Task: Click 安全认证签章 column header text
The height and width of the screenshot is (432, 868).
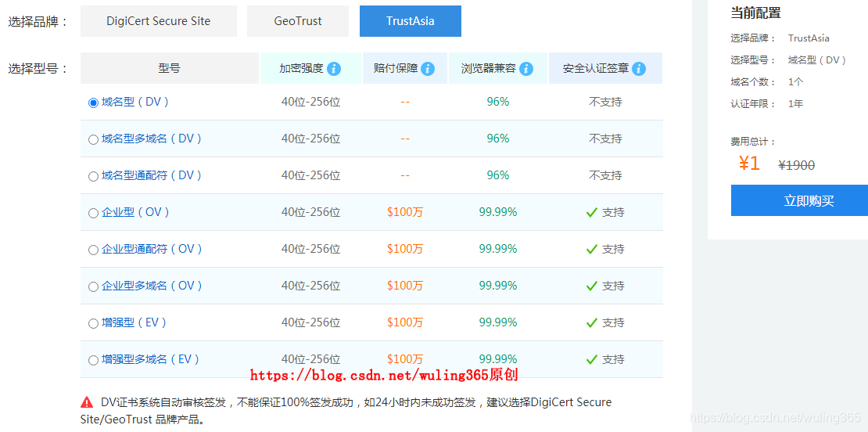Action: pos(596,69)
